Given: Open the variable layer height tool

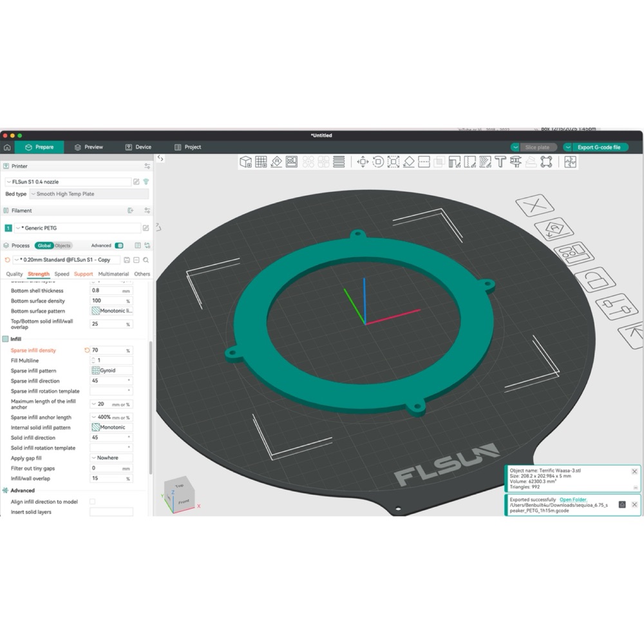Looking at the screenshot, I should [339, 162].
